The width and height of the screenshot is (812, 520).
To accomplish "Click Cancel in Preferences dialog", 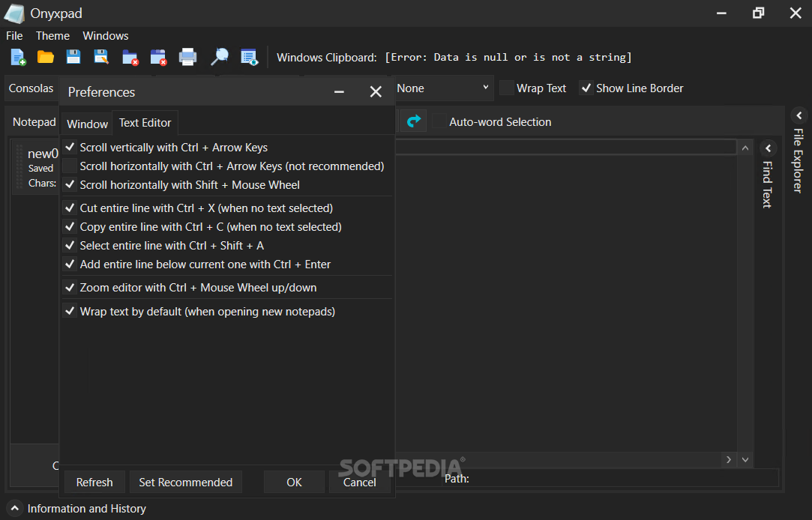I will click(x=359, y=483).
